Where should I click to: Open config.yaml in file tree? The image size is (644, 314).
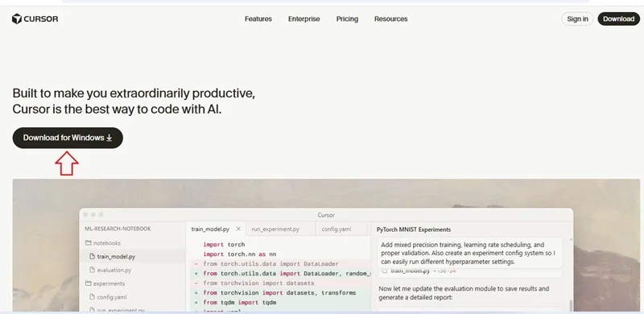[x=108, y=297]
